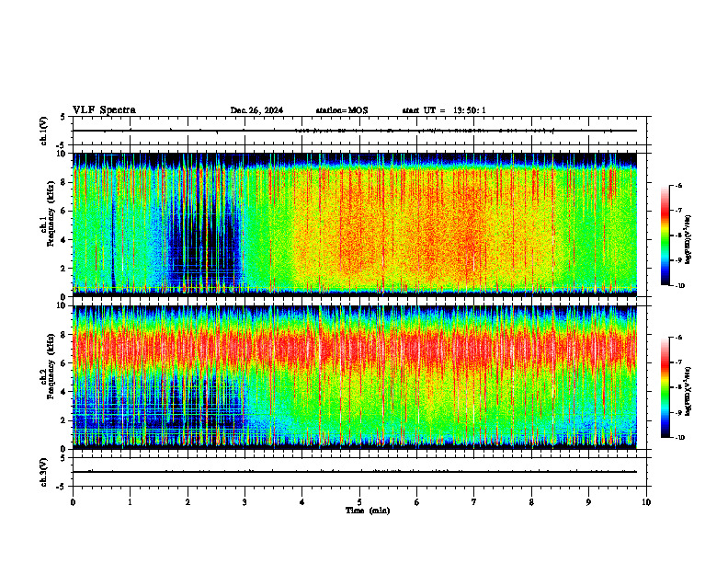The image size is (728, 563).
Task: Click time axis tick label "0"
Action: pos(73,502)
